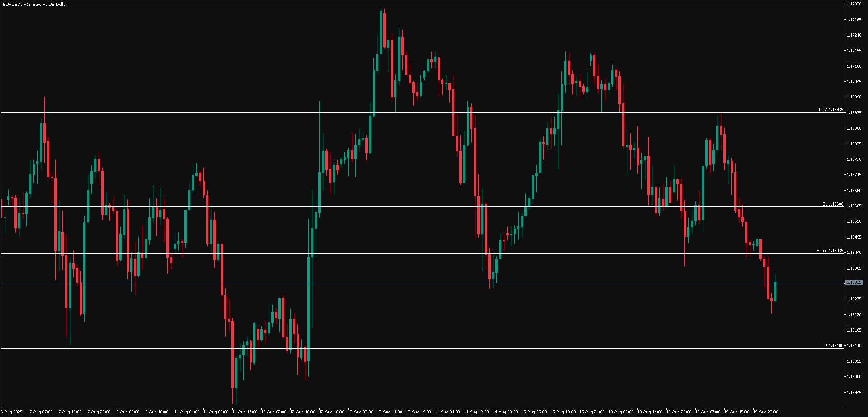Select the 11 Aug 17:00 time label
This screenshot has width=868, height=417.
(245, 412)
